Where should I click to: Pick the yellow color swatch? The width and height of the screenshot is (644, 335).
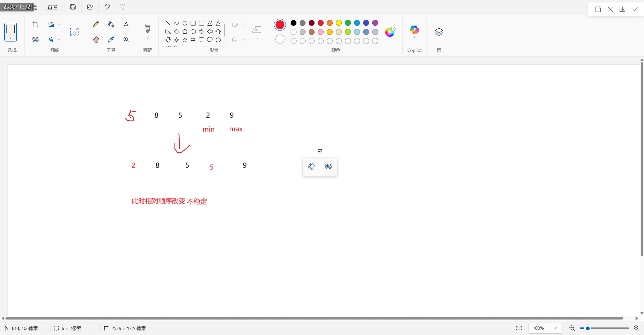pyautogui.click(x=339, y=23)
